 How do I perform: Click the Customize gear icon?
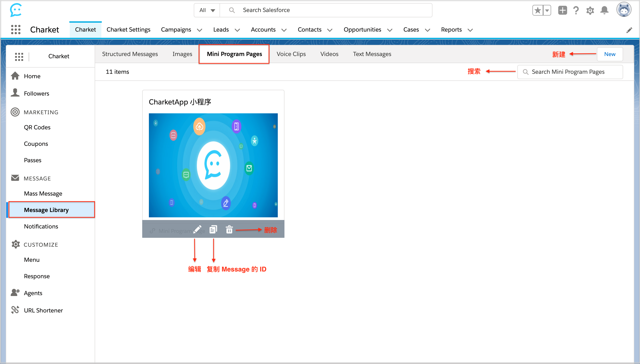(16, 244)
